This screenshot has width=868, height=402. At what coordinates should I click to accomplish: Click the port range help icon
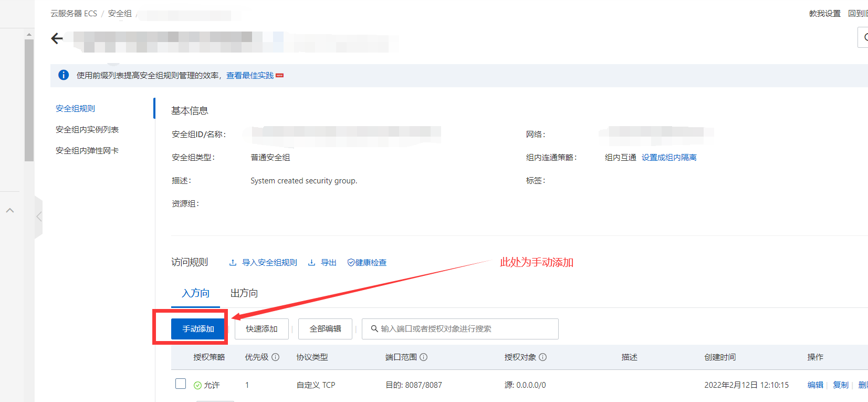423,357
